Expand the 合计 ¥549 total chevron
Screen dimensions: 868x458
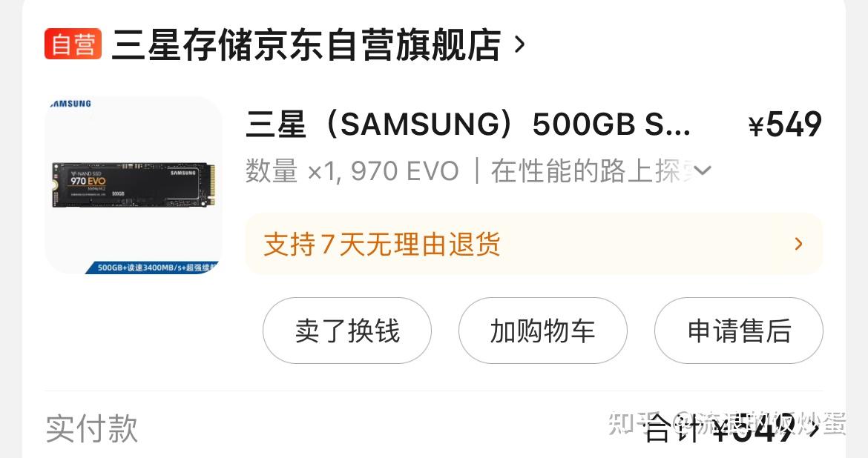coord(812,429)
